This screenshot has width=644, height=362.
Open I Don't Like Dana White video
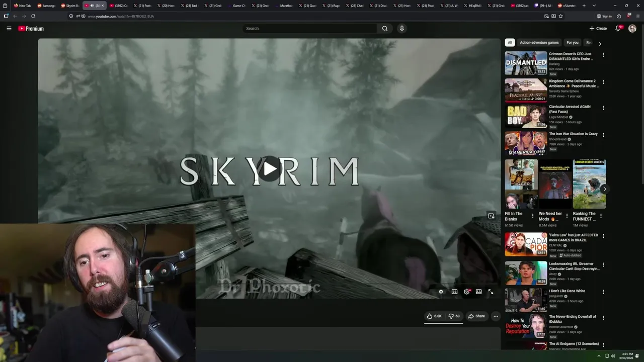[526, 300]
